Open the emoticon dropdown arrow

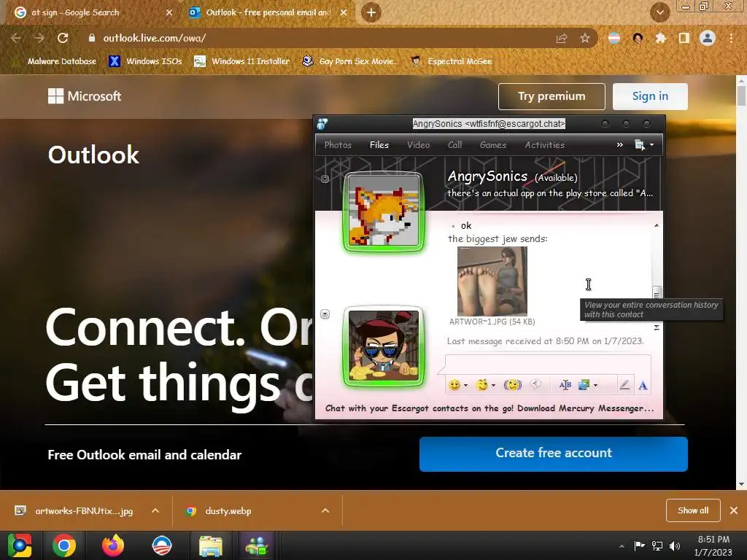[x=465, y=385]
